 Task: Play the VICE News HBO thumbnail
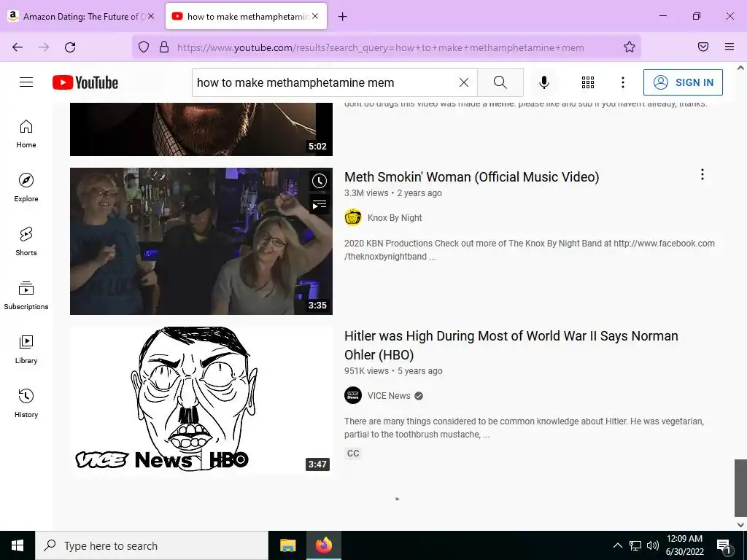[201, 400]
